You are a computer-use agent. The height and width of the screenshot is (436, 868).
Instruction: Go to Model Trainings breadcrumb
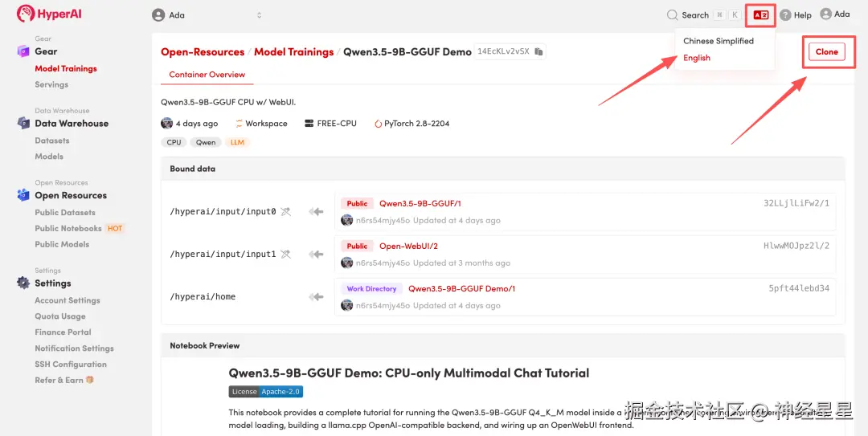coord(294,52)
